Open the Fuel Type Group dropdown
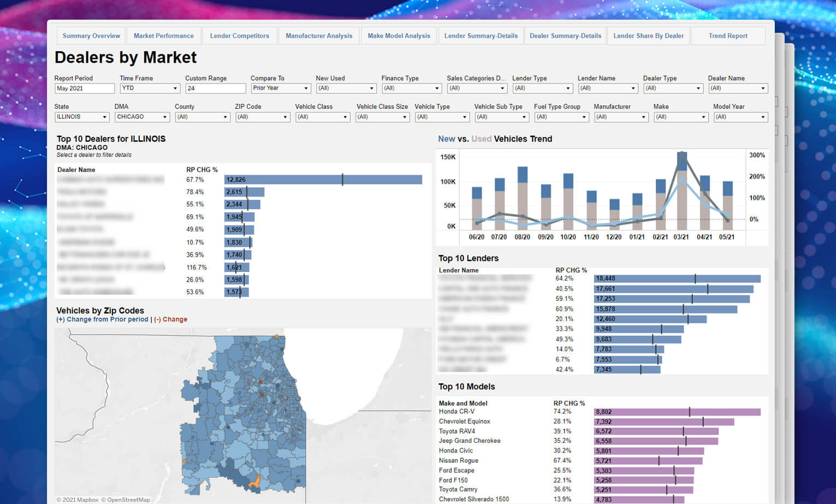 tap(561, 117)
